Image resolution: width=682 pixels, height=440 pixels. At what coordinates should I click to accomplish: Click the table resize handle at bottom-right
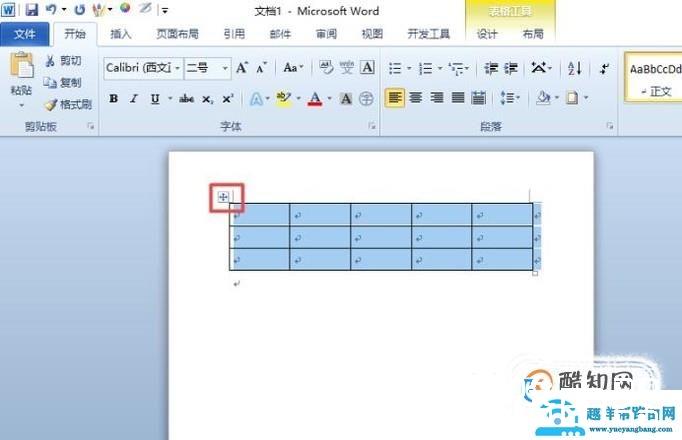coord(535,273)
